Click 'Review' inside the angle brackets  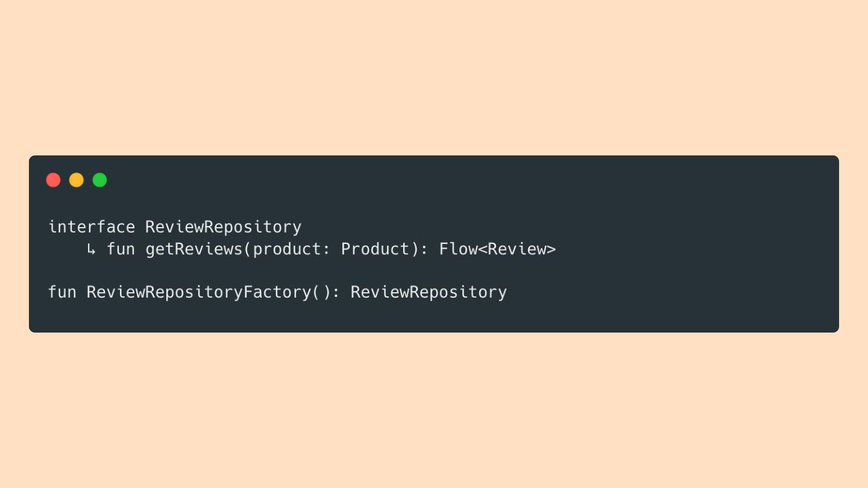(517, 249)
